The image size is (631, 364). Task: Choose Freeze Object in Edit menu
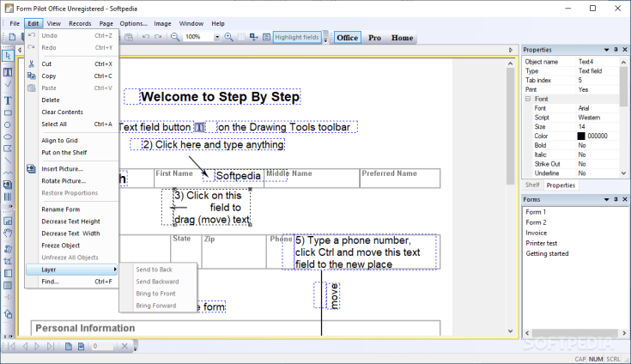pos(72,246)
